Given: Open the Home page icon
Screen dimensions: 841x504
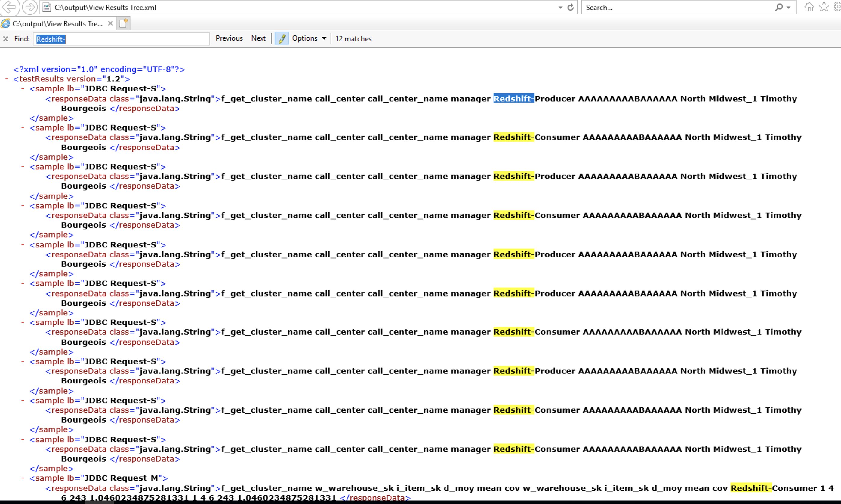Looking at the screenshot, I should (809, 7).
